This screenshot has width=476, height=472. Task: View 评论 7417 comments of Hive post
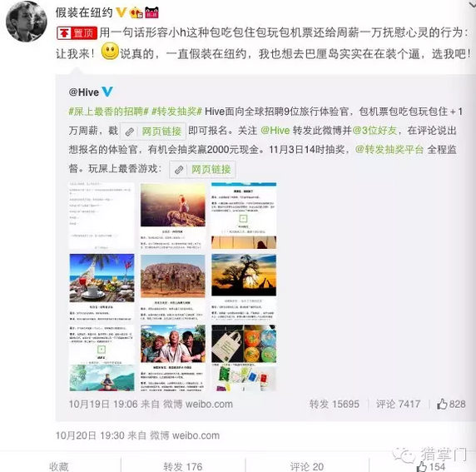(x=398, y=404)
